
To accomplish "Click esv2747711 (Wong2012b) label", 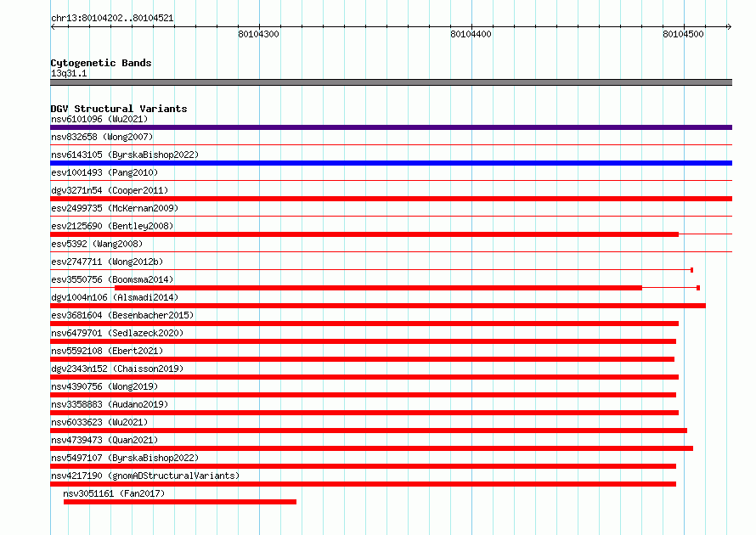I will 107,262.
